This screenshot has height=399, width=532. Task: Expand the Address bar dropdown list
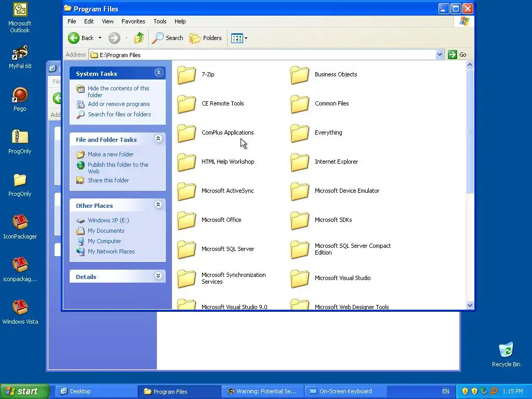click(440, 55)
